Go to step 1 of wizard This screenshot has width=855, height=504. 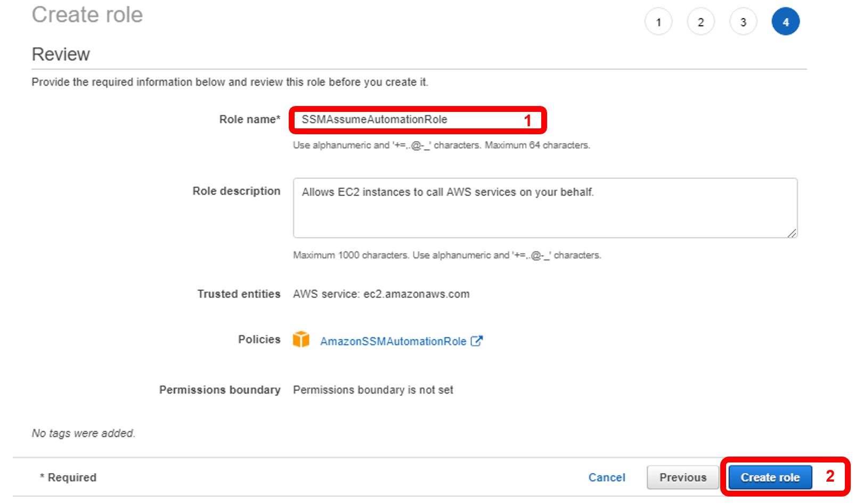[658, 22]
